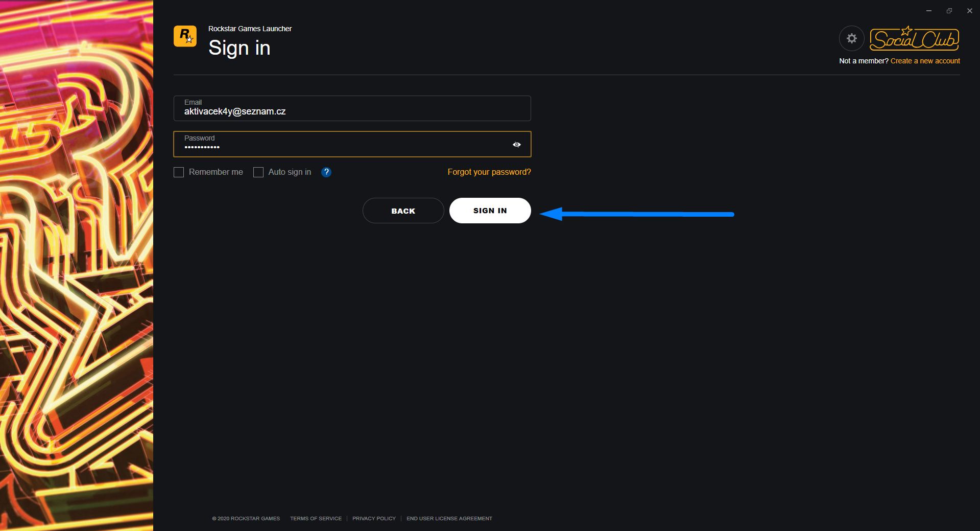The height and width of the screenshot is (531, 980).
Task: Open the settings gear icon
Action: pos(851,38)
